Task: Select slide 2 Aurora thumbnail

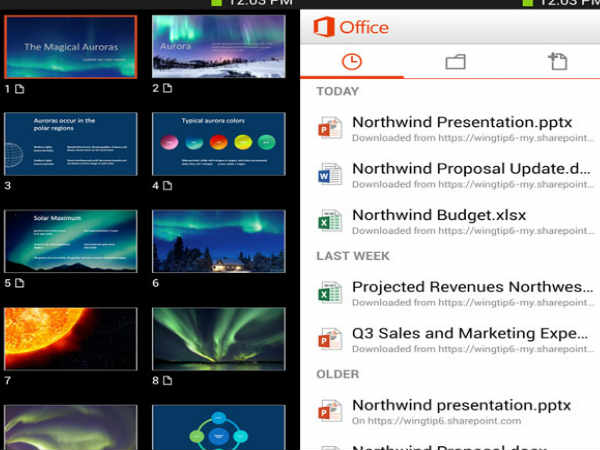Action: pos(218,46)
